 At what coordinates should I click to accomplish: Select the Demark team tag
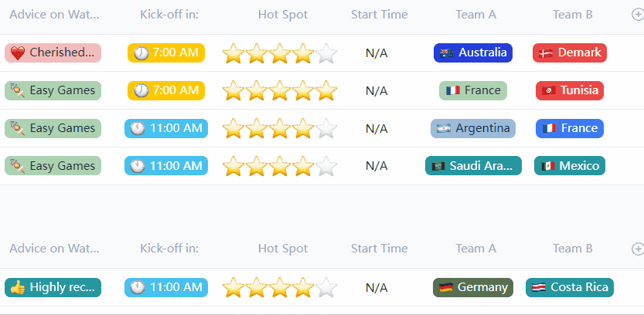(x=570, y=52)
